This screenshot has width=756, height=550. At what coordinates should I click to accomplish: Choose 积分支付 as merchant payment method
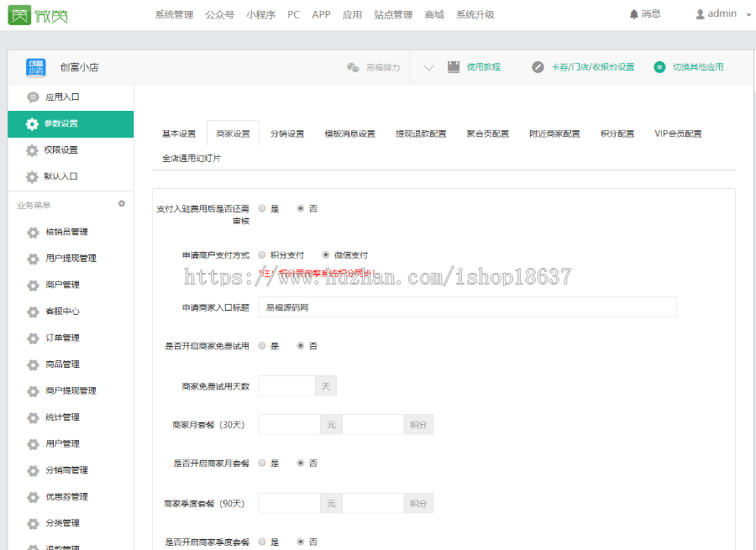tap(262, 255)
